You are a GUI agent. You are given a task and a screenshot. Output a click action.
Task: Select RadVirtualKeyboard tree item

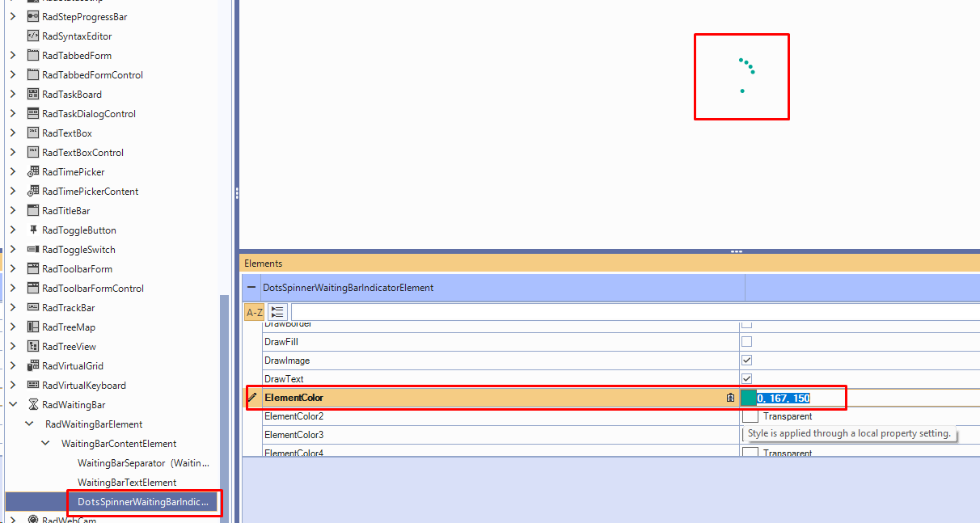(x=84, y=386)
